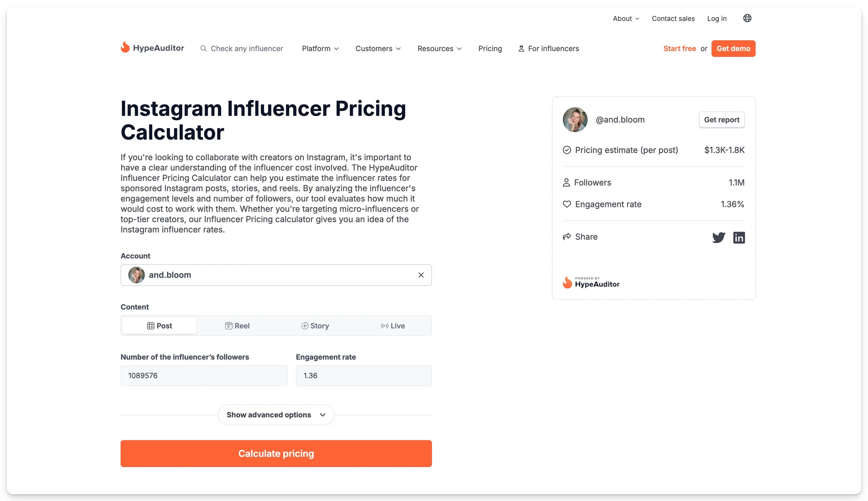Share result on LinkedIn
Viewport: 868px width, 501px height.
click(739, 237)
